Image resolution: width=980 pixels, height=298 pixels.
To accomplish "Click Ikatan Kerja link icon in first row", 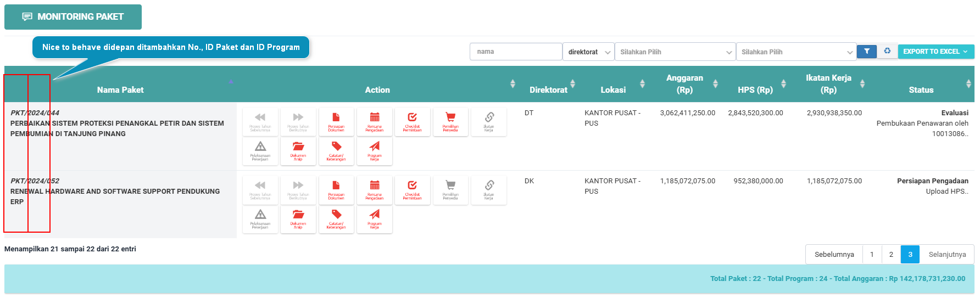I will 489,121.
